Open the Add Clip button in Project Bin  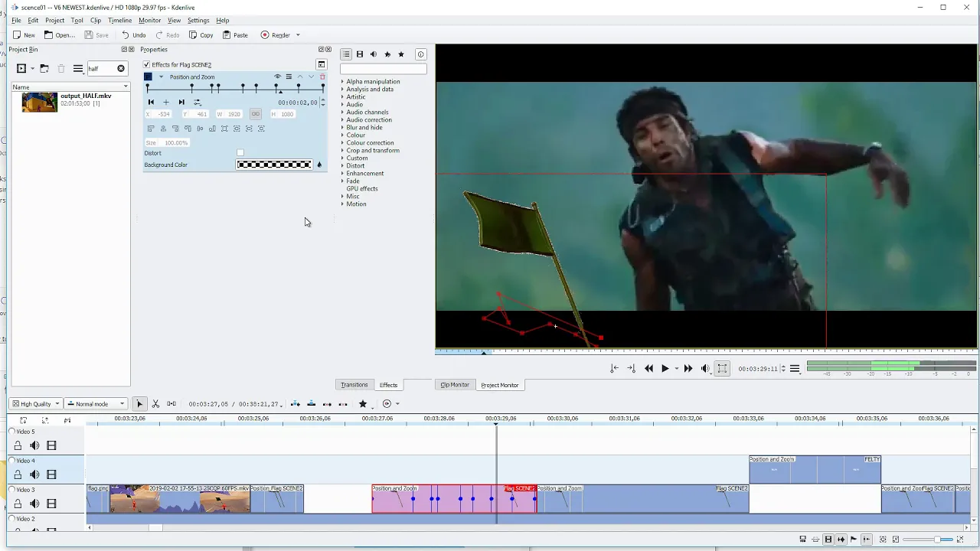click(x=21, y=69)
